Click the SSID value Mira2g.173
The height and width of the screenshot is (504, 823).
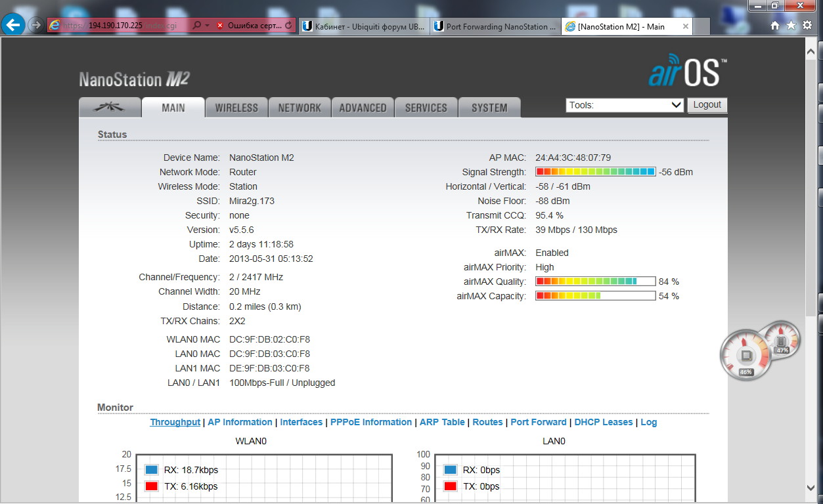point(252,201)
